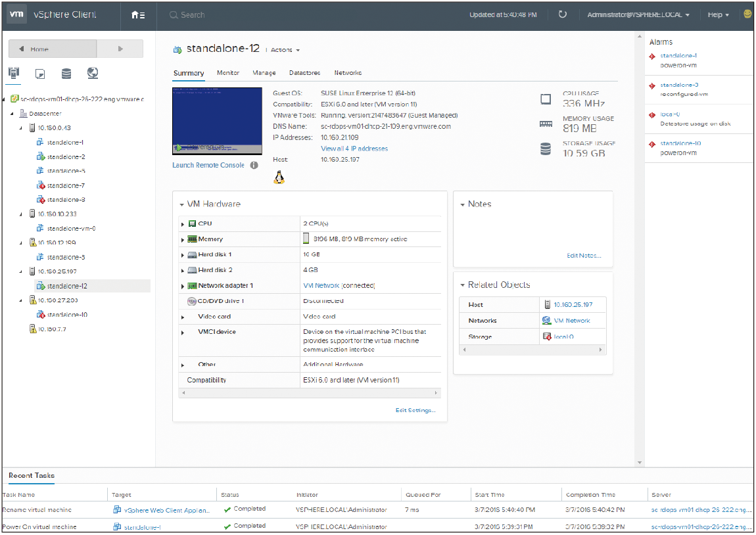This screenshot has height=535, width=756.
Task: Click the search magnifier icon
Action: pos(174,15)
